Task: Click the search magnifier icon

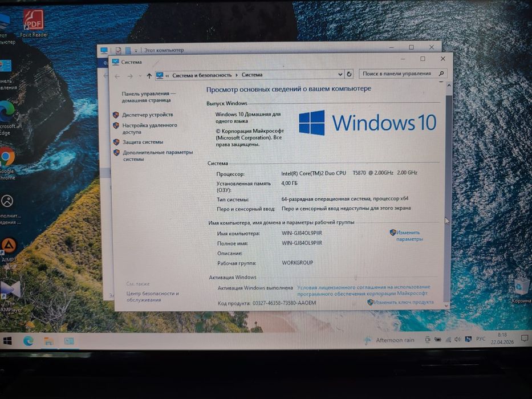Action: pos(441,74)
